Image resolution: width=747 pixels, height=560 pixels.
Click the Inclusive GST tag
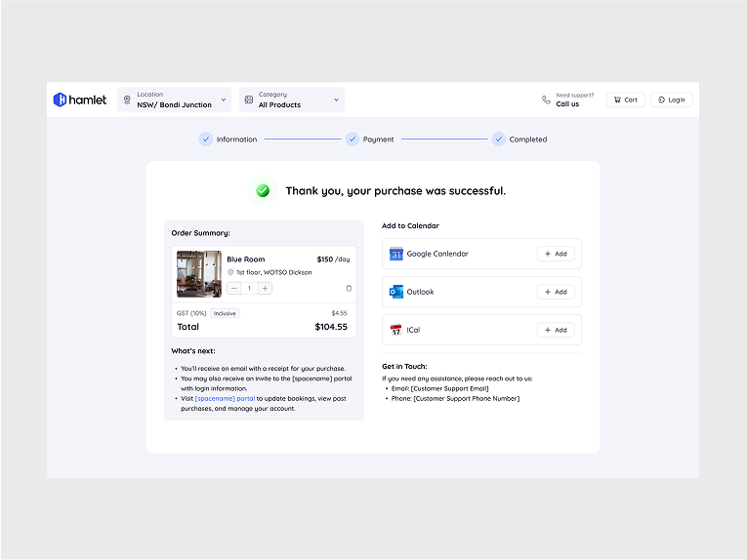(x=225, y=313)
